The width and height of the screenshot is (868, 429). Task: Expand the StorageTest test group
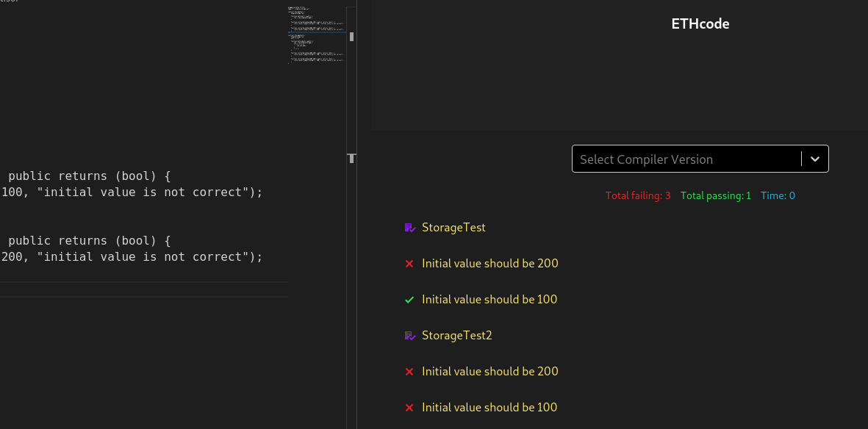point(453,228)
